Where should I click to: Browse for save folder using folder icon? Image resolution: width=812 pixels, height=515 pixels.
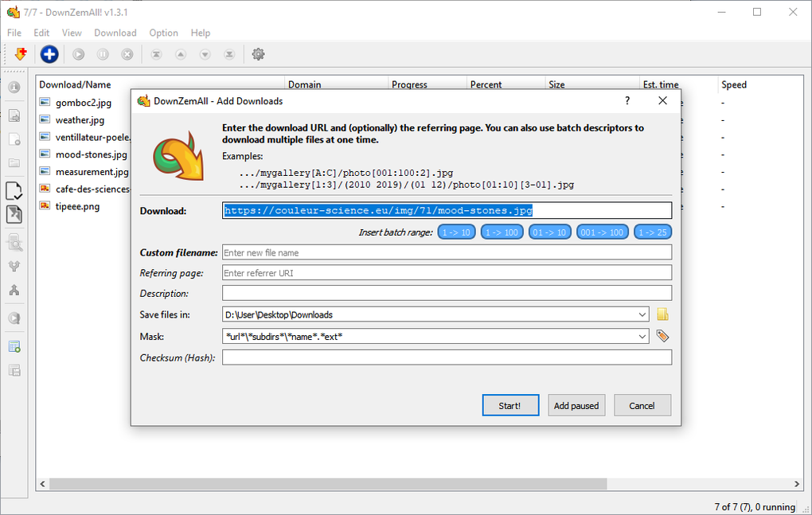point(662,314)
